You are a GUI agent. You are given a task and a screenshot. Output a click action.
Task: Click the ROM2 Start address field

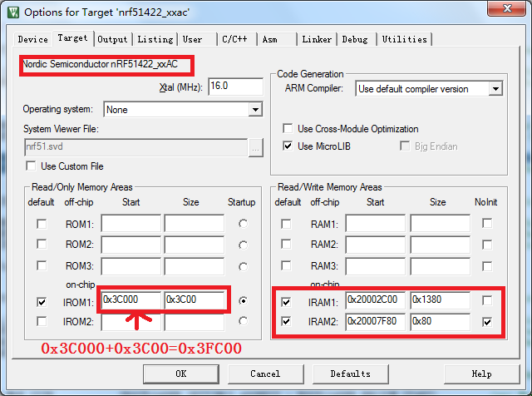(x=131, y=245)
